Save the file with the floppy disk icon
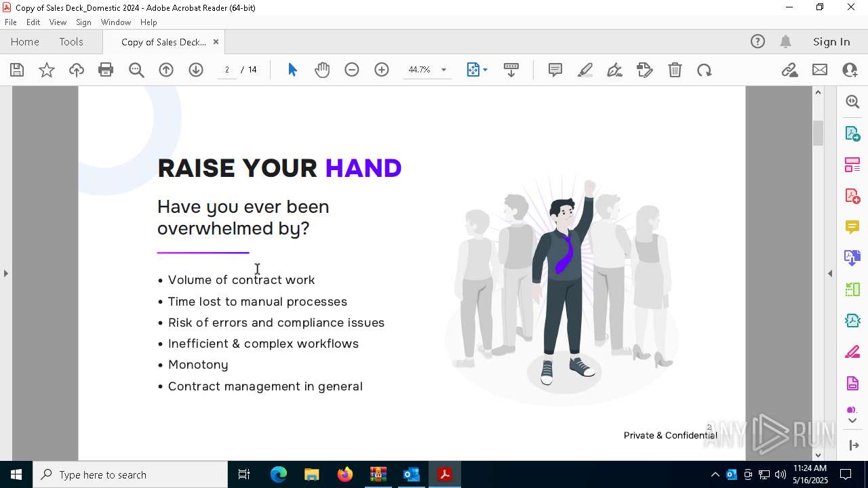This screenshot has height=488, width=868. click(17, 70)
